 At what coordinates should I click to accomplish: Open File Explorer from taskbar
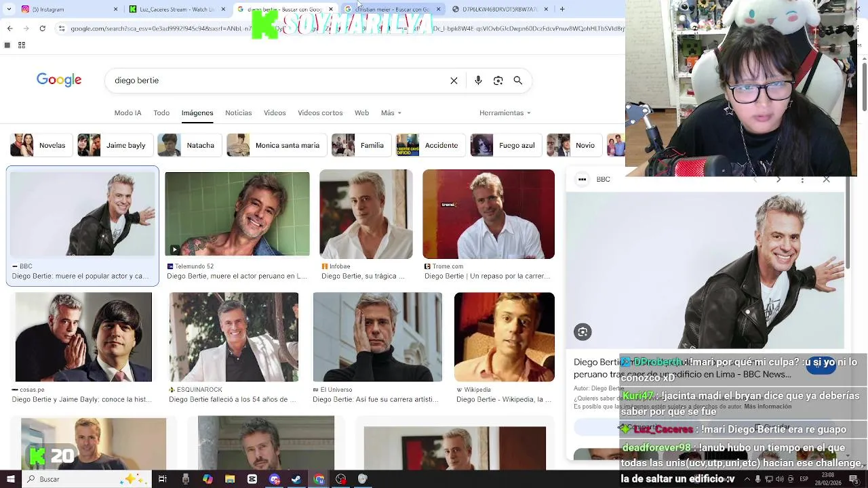pos(230,479)
